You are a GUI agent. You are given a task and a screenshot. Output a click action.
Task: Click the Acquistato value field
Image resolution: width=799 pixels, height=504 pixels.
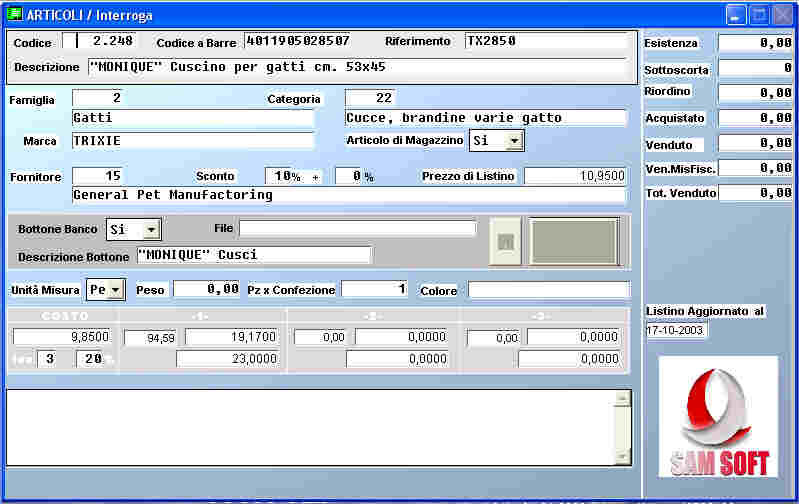[755, 118]
